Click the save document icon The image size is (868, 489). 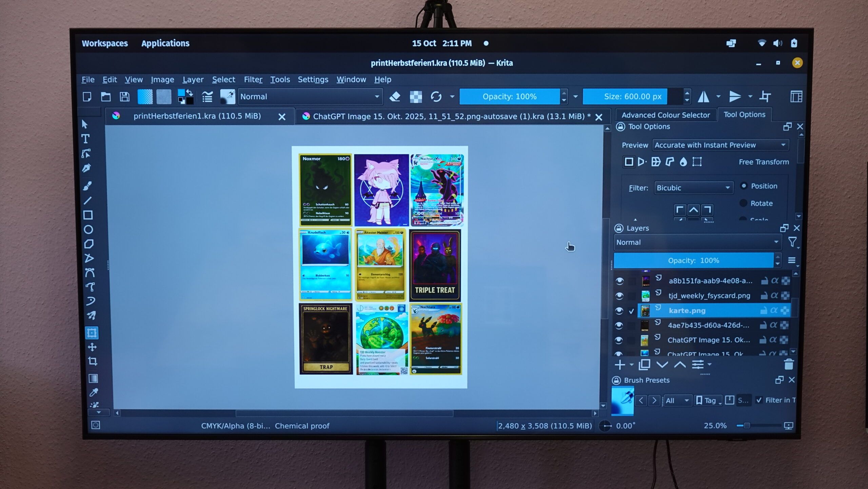(x=124, y=97)
